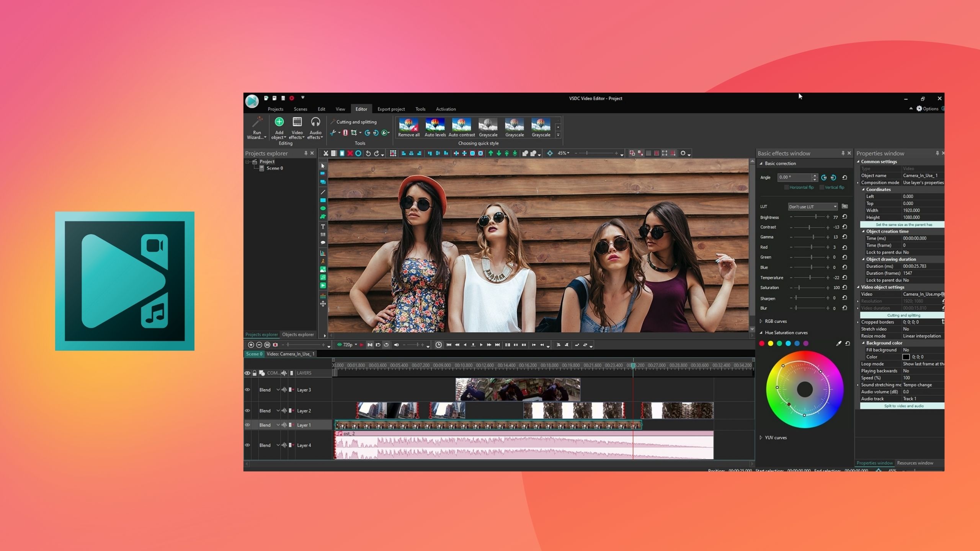Screen dimensions: 980x551
Task: Toggle the header lock icon for layers
Action: 255,373
